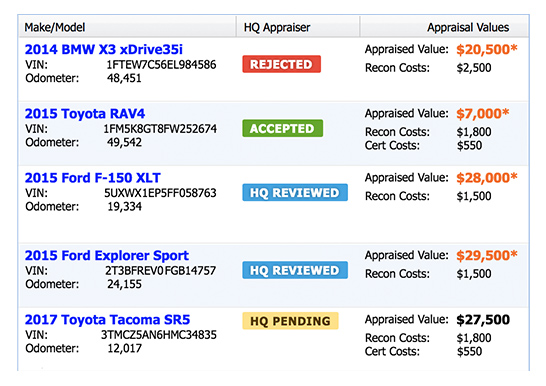Screen dimensions: 546x386
Task: Select the $28,000 appraised value
Action: (x=487, y=178)
